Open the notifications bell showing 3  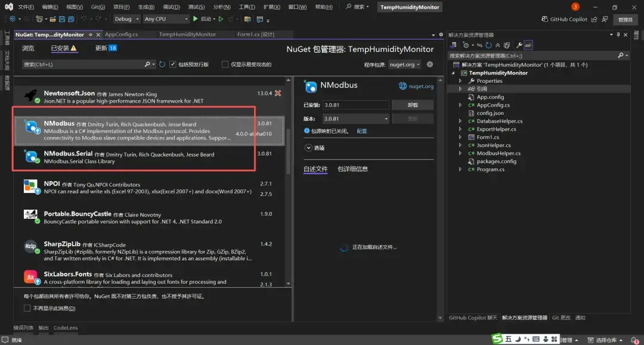(x=574, y=7)
